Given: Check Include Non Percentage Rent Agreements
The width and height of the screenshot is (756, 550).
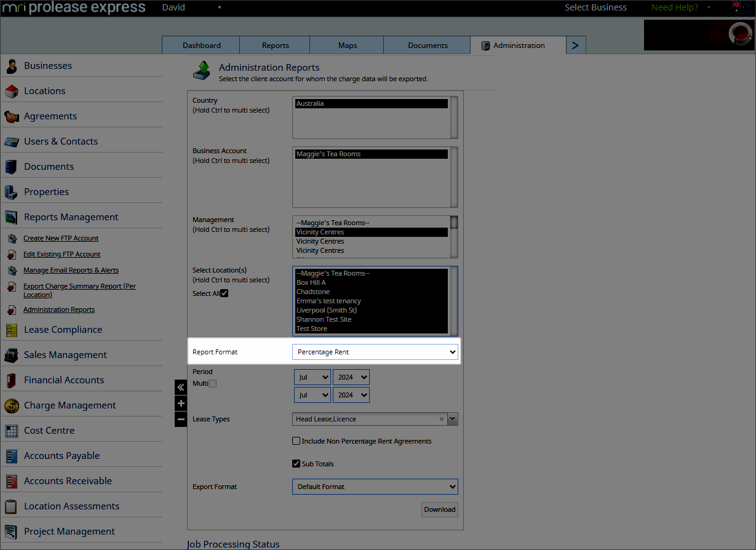Looking at the screenshot, I should tap(296, 441).
